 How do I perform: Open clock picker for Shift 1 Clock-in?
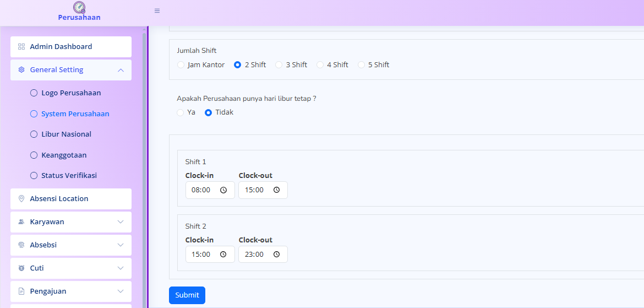[223, 190]
